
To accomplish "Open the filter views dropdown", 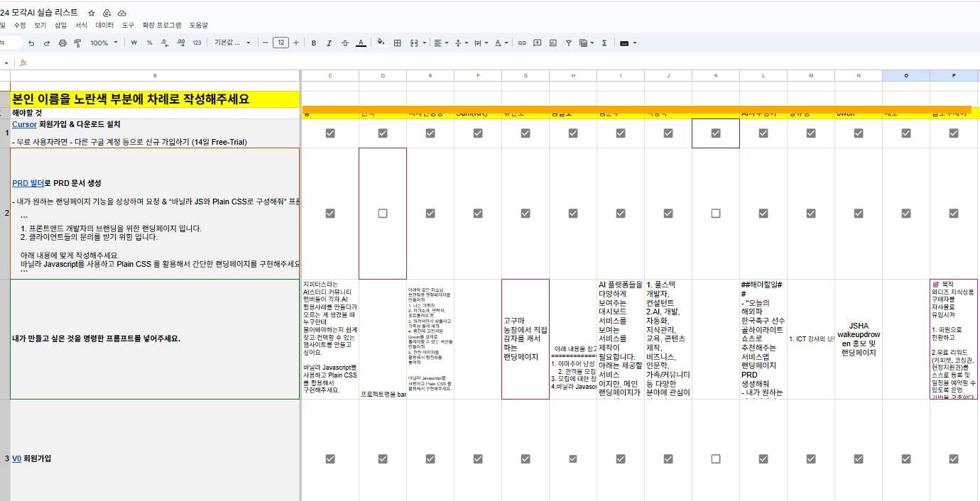I will [x=587, y=43].
